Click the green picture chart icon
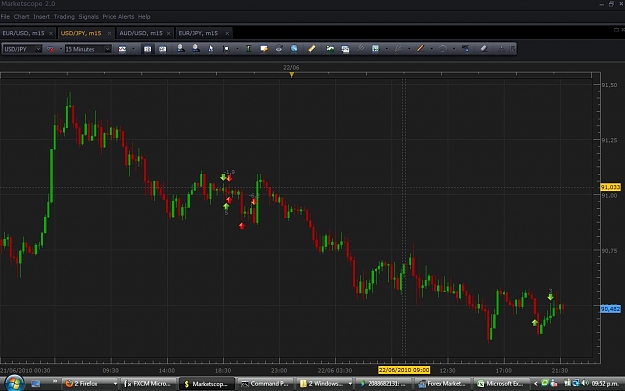The image size is (625, 391). point(330,49)
